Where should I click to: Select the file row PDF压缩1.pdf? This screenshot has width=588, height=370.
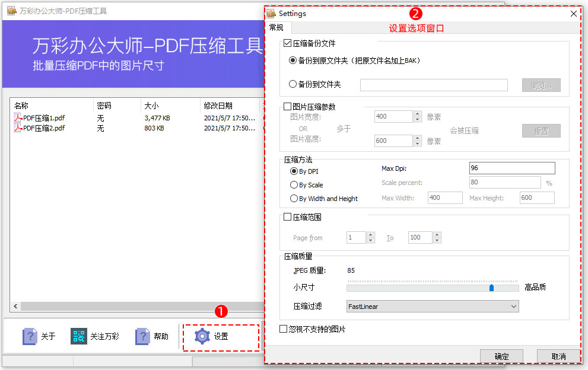(x=137, y=118)
